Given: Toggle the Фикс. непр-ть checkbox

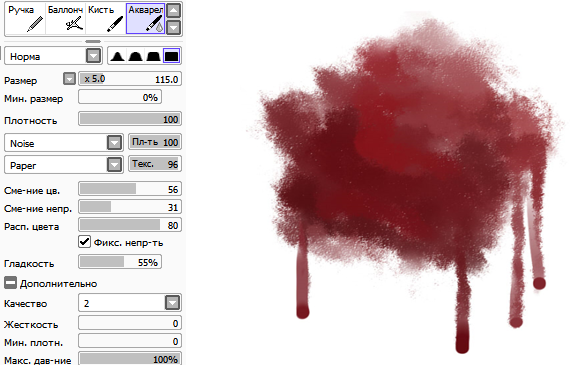Looking at the screenshot, I should coord(85,242).
